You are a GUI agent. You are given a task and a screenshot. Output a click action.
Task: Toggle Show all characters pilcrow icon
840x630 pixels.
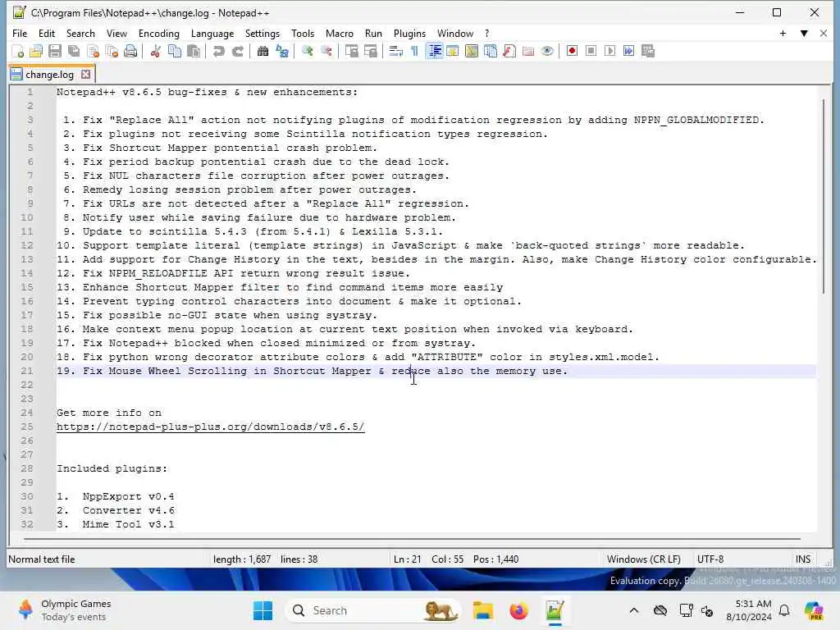(x=414, y=52)
